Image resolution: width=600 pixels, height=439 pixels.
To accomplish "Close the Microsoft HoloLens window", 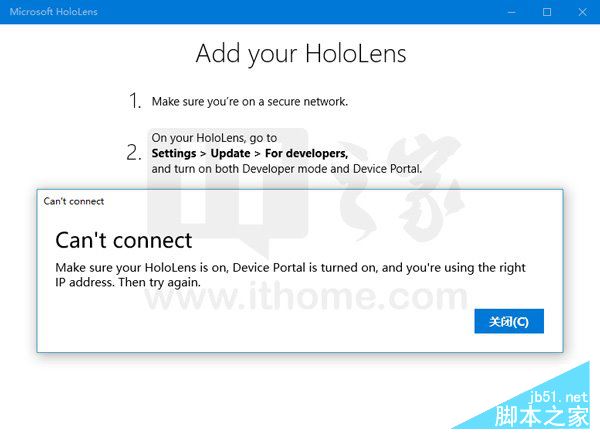I will coord(582,12).
